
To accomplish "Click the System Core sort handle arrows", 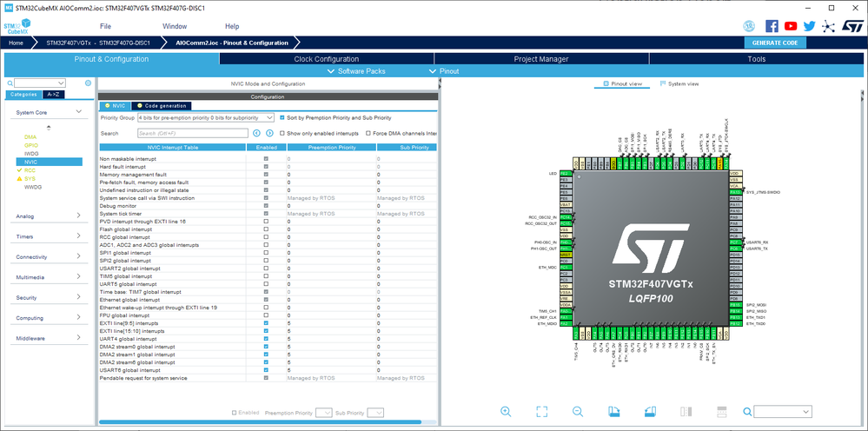I will coord(49,128).
